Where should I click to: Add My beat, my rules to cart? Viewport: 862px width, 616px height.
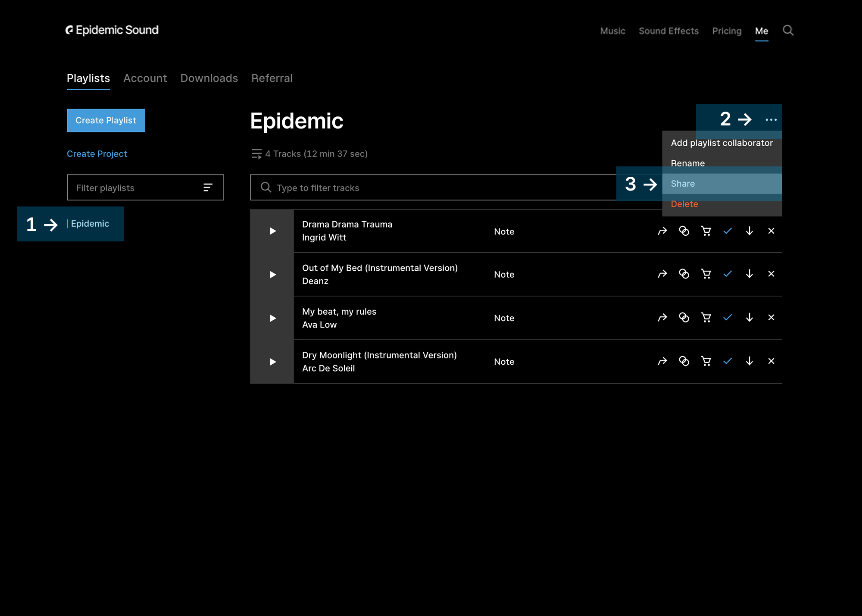click(x=706, y=318)
